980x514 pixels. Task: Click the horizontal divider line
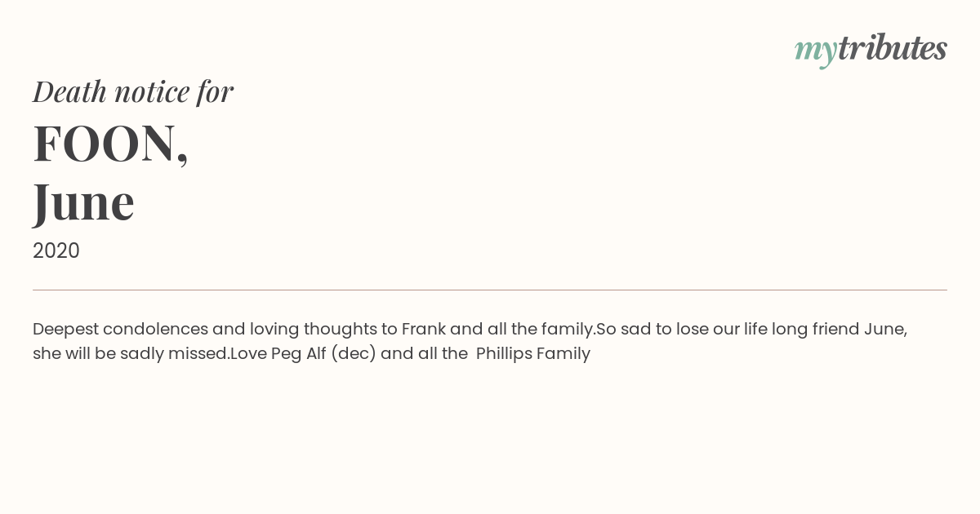(490, 290)
